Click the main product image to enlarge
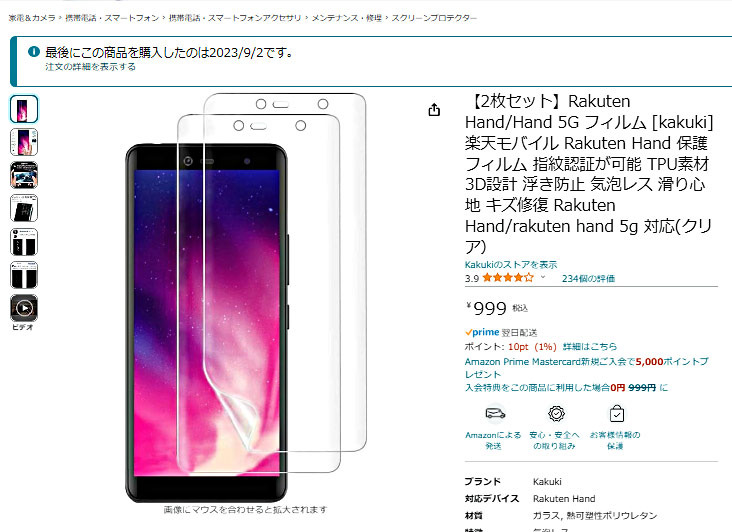 tap(245, 298)
